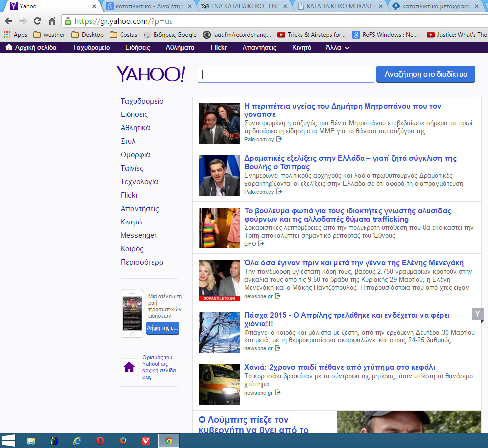Click ambulance thumbnail of Χανιά story
Viewport: 488px width, 448px height.
coord(219,384)
